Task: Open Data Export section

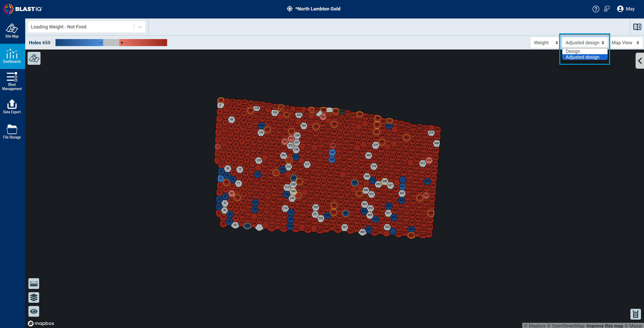Action: 12,107
